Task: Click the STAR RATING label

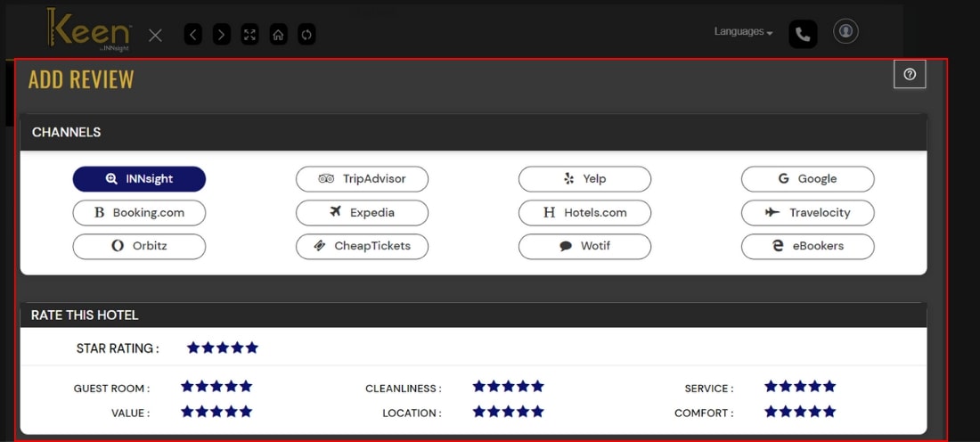Action: (118, 348)
